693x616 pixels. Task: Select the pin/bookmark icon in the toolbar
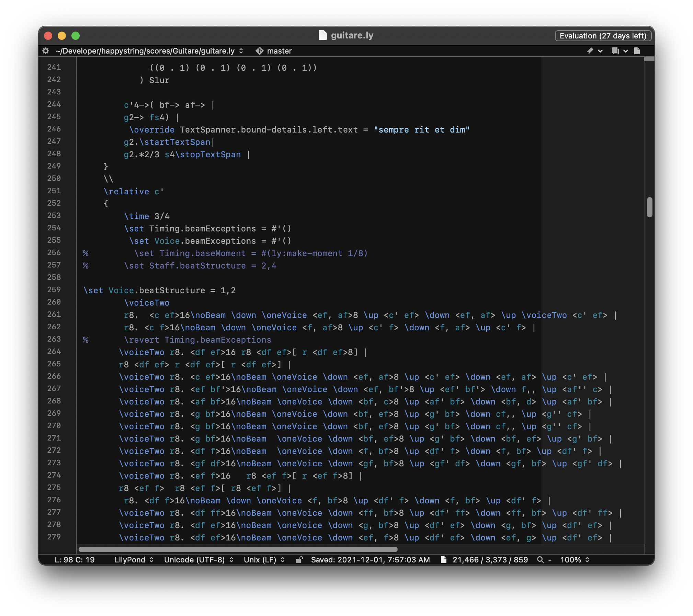tap(590, 50)
